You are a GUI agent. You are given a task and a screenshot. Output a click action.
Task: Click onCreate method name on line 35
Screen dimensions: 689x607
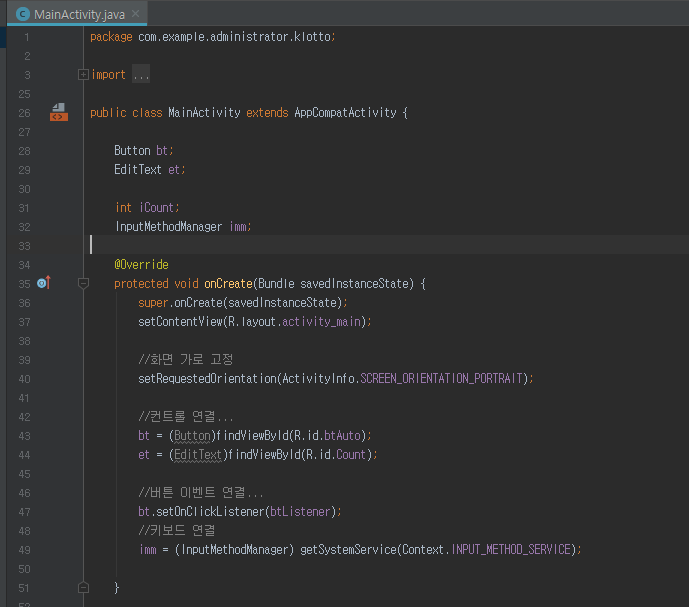tap(228, 284)
